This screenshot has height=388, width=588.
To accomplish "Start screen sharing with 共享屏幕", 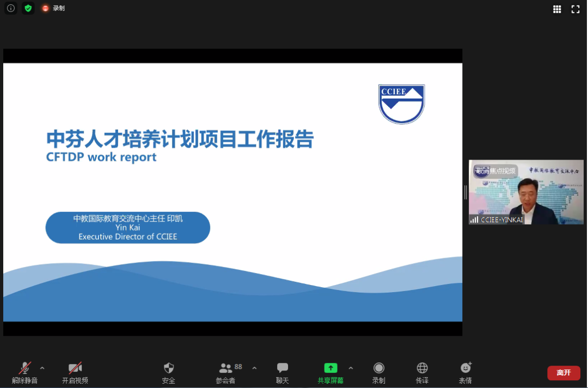I will pyautogui.click(x=330, y=373).
